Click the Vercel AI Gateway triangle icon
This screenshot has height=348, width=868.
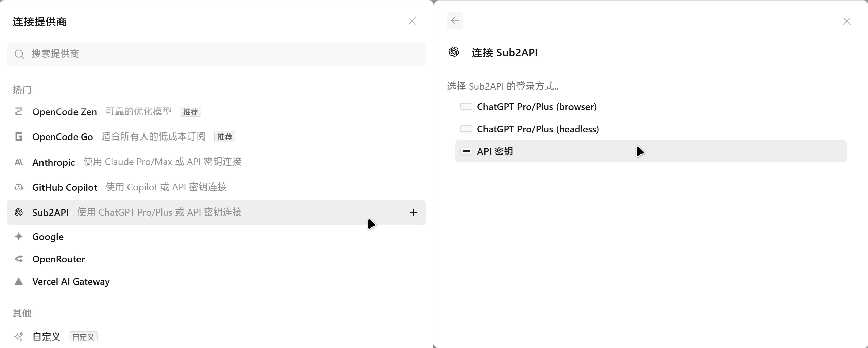tap(19, 281)
